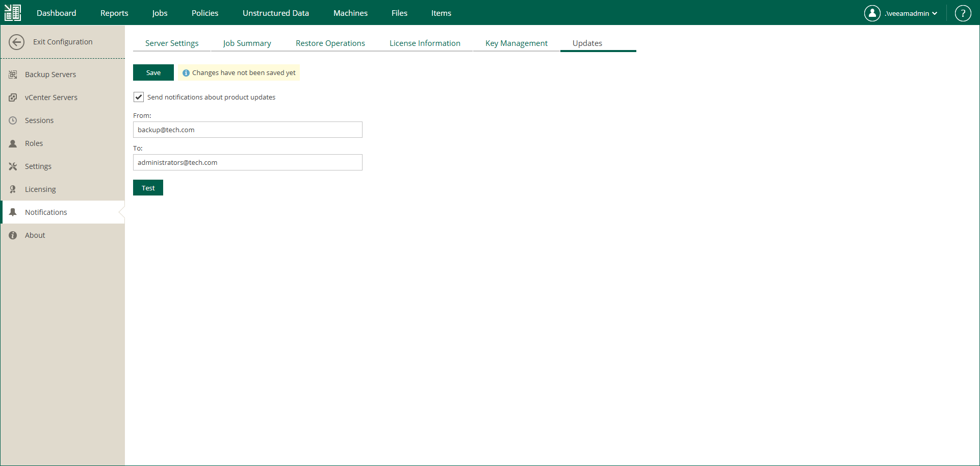This screenshot has width=980, height=466.
Task: Click the From email input field
Action: tap(248, 130)
